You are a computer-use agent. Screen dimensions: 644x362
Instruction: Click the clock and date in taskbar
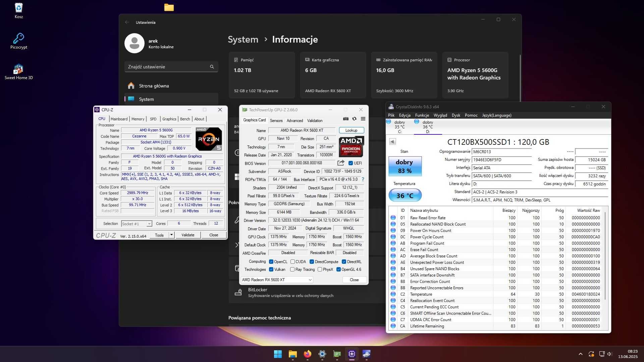[x=628, y=354]
